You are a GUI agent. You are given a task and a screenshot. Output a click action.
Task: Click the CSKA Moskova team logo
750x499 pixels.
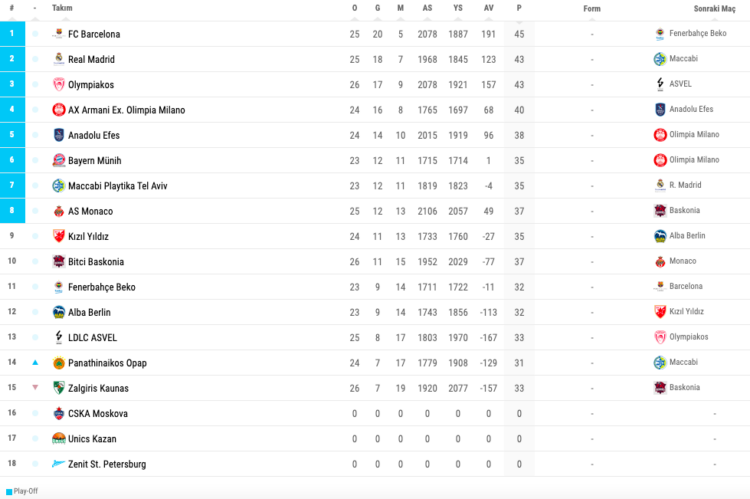tap(59, 413)
